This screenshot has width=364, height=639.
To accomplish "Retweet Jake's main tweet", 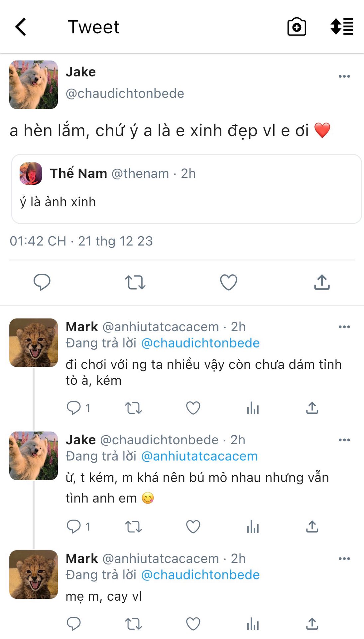I will click(135, 282).
